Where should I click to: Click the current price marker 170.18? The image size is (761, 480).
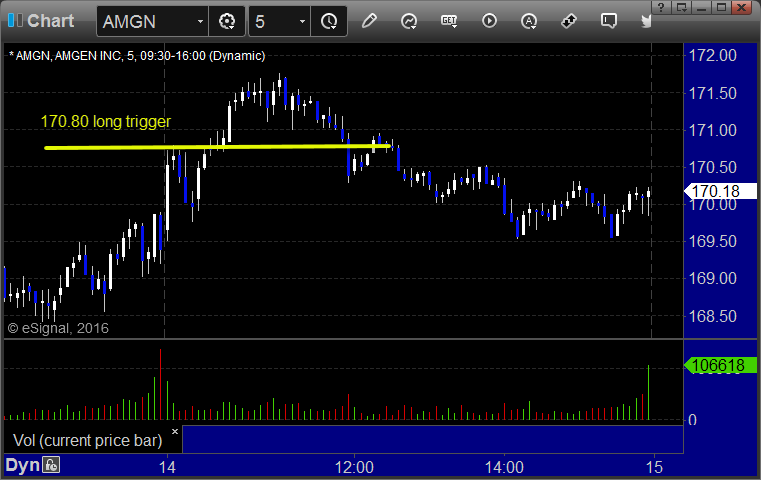(x=720, y=191)
